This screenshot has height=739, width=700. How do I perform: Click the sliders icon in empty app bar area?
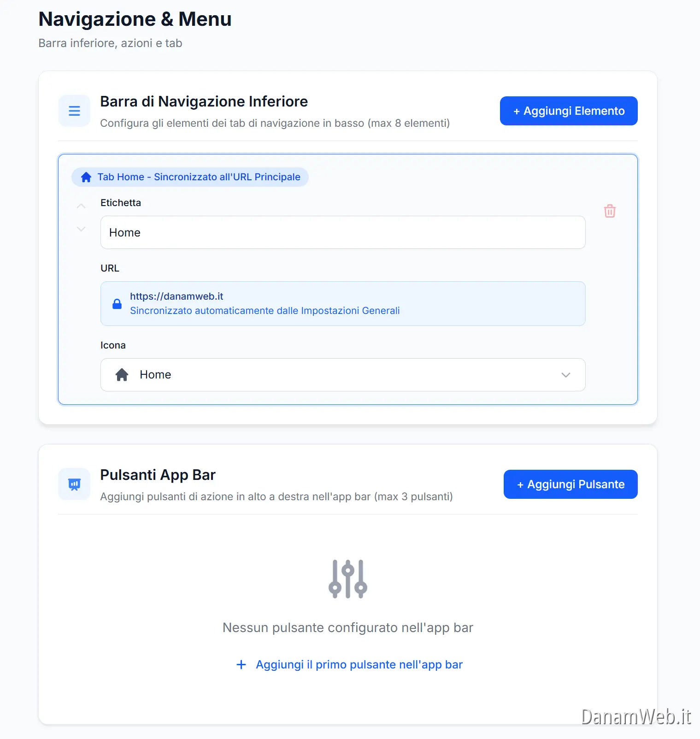[348, 579]
